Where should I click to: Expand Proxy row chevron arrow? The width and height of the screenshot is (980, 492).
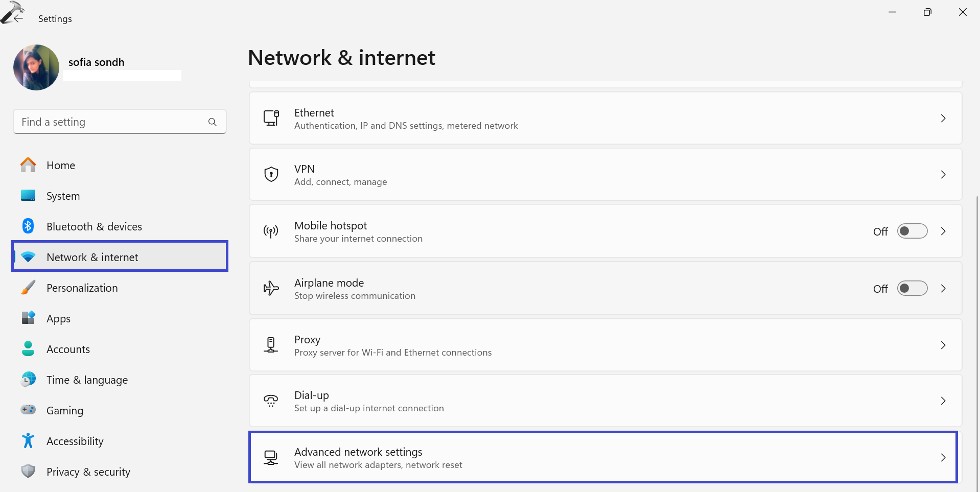[943, 345]
